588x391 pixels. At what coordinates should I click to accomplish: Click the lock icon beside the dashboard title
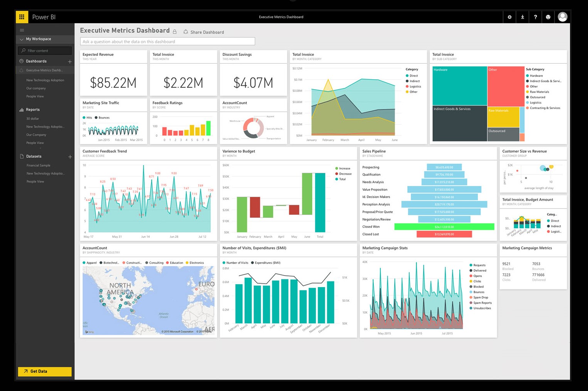(175, 32)
